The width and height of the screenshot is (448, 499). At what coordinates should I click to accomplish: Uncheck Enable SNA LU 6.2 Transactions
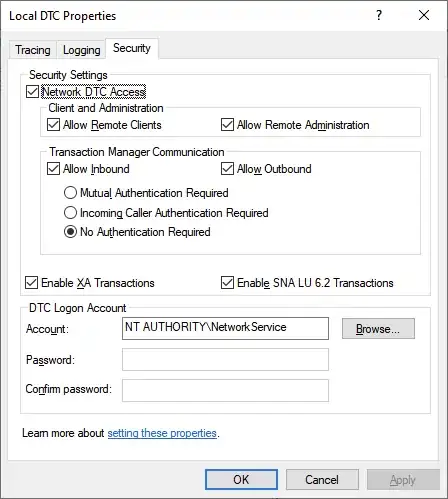(227, 283)
